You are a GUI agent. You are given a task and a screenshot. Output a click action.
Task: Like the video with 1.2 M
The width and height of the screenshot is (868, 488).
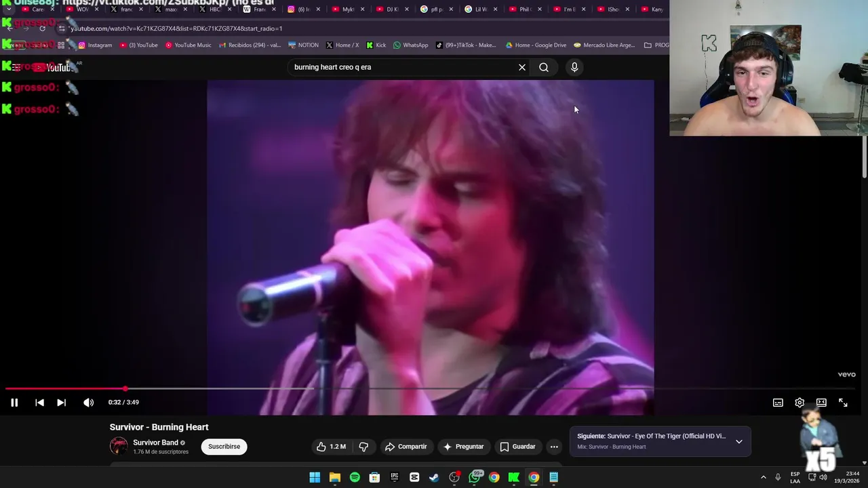click(330, 447)
